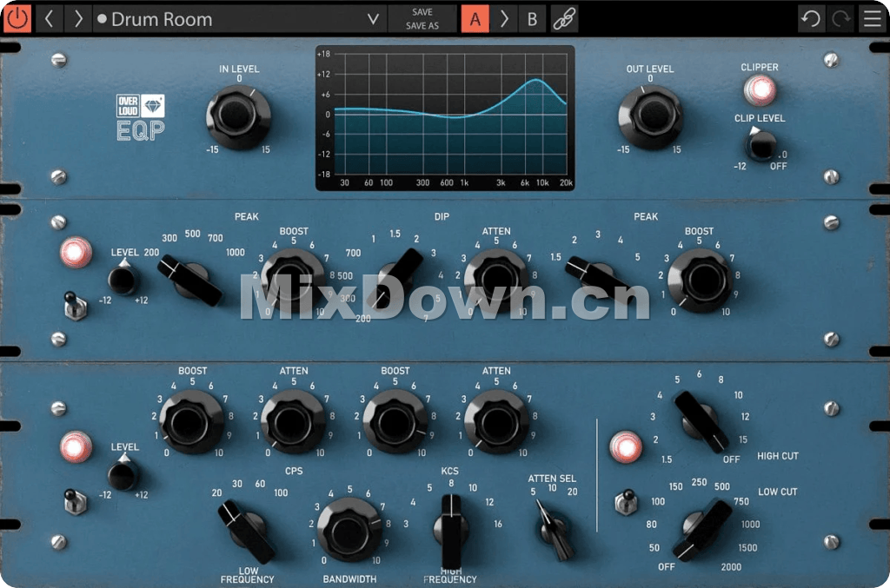Go to the previous preset arrow
This screenshot has width=890, height=588.
pyautogui.click(x=49, y=19)
